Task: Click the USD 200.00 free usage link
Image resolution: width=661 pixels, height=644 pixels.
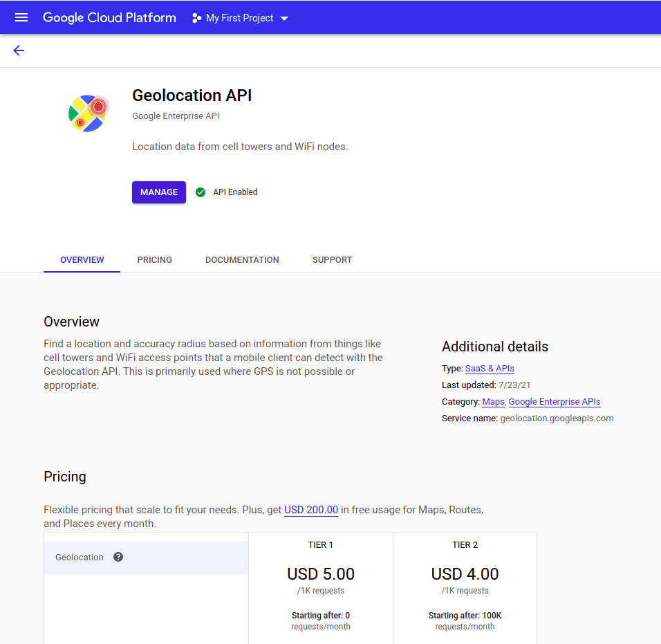Action: [x=311, y=510]
